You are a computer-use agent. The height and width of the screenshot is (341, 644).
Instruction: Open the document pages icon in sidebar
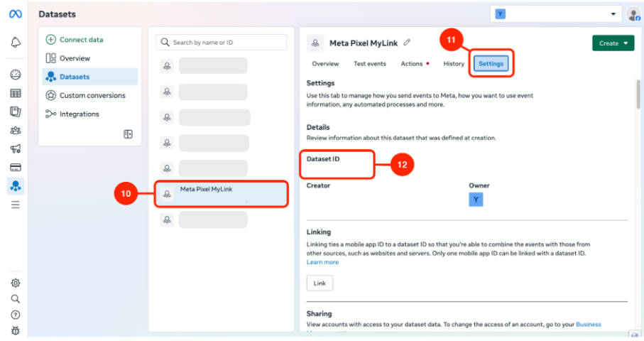(x=15, y=112)
